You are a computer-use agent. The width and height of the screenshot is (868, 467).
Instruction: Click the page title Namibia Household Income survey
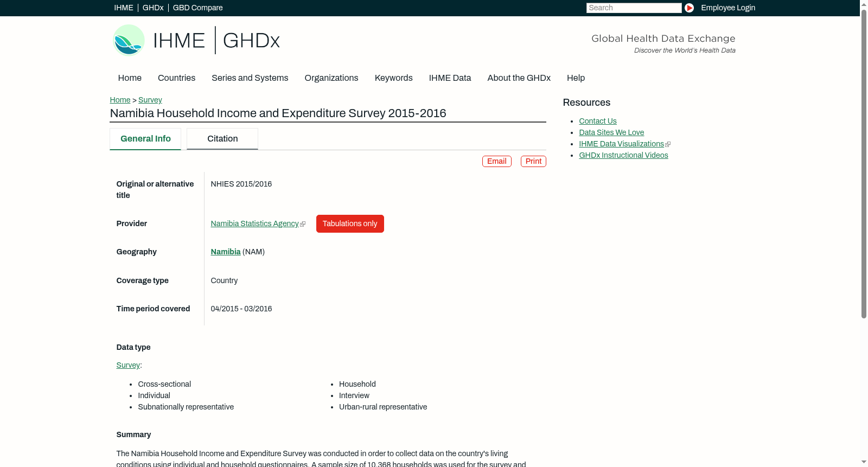click(x=278, y=113)
